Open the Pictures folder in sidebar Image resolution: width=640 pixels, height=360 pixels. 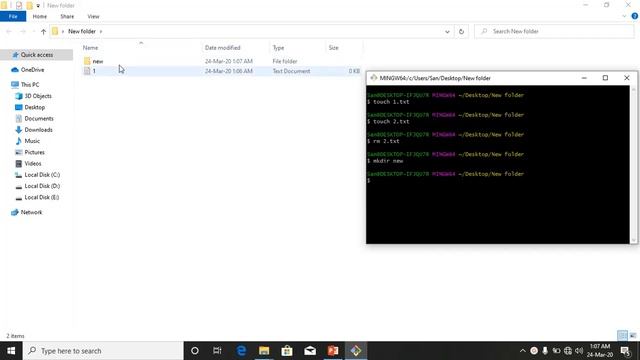[34, 152]
